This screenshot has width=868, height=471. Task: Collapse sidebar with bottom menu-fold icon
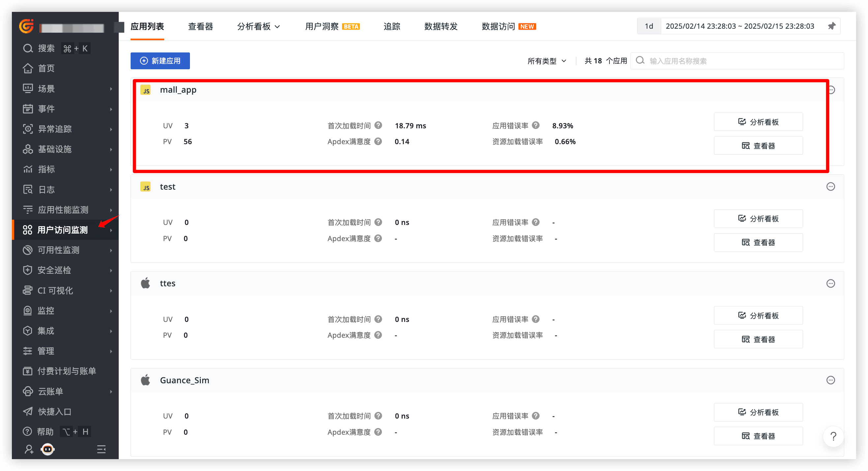[x=102, y=449]
